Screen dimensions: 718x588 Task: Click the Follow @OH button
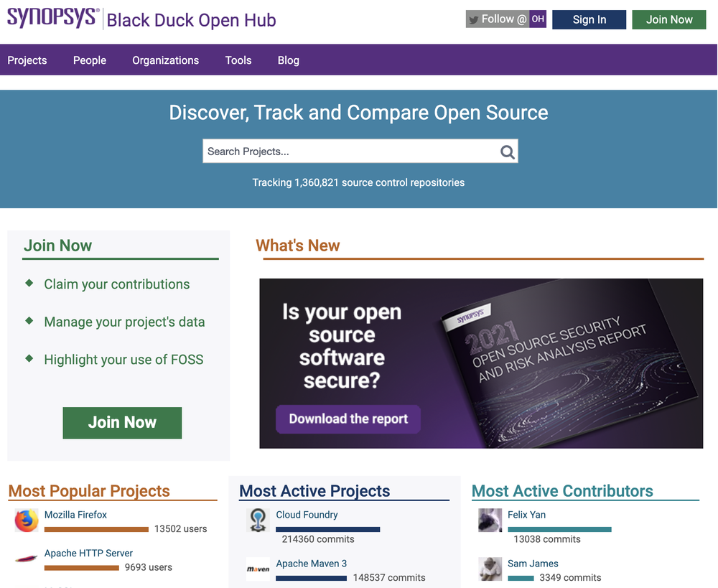(x=506, y=19)
